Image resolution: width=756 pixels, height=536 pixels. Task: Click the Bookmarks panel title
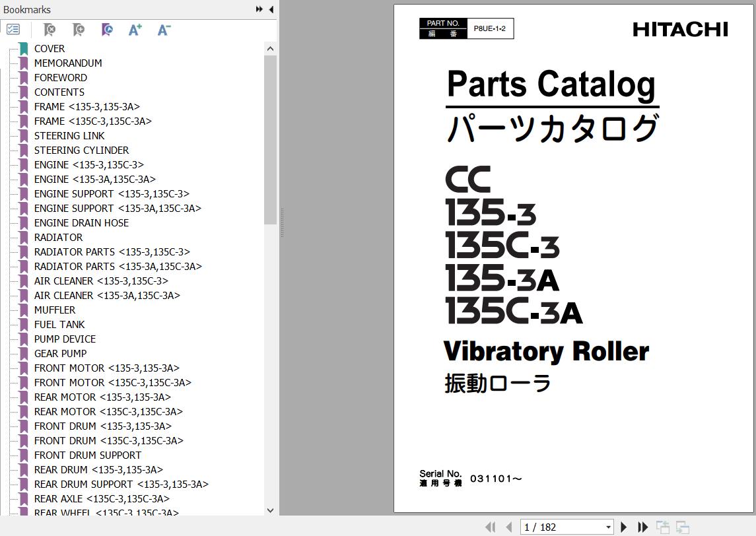[27, 10]
